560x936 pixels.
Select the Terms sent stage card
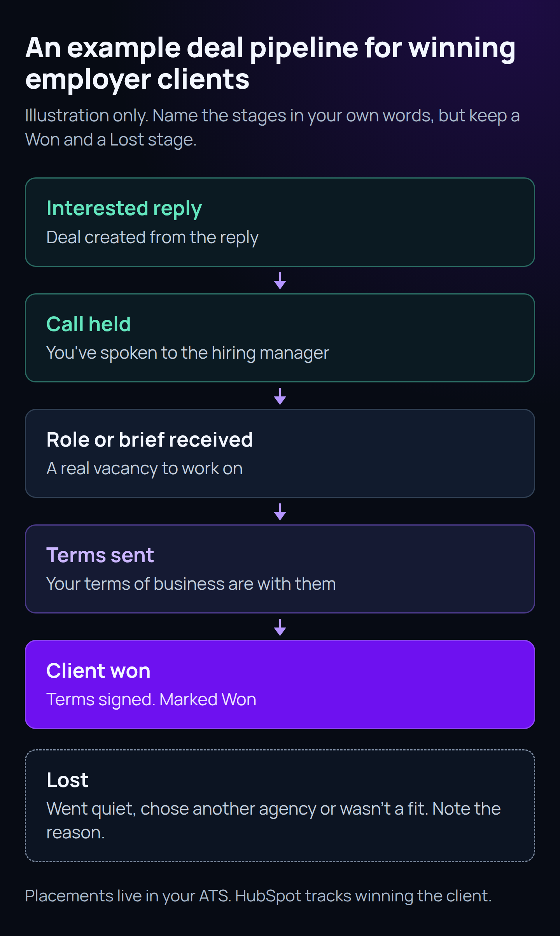pyautogui.click(x=280, y=569)
